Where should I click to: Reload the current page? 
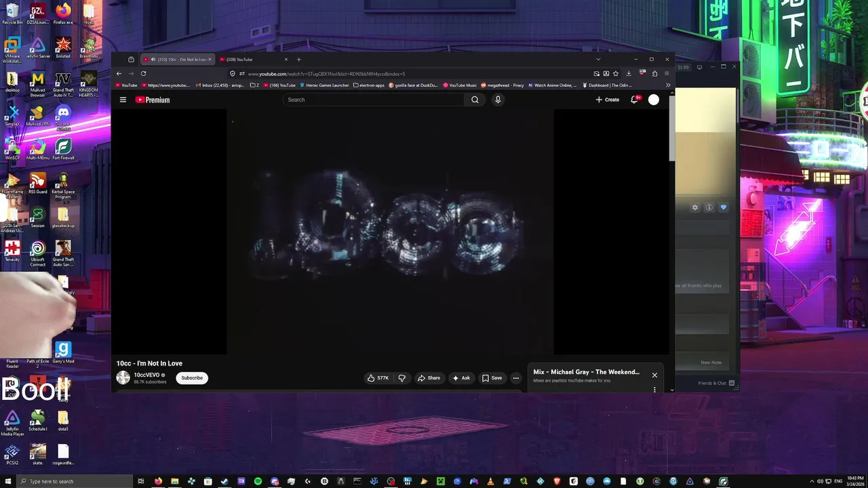pyautogui.click(x=143, y=73)
